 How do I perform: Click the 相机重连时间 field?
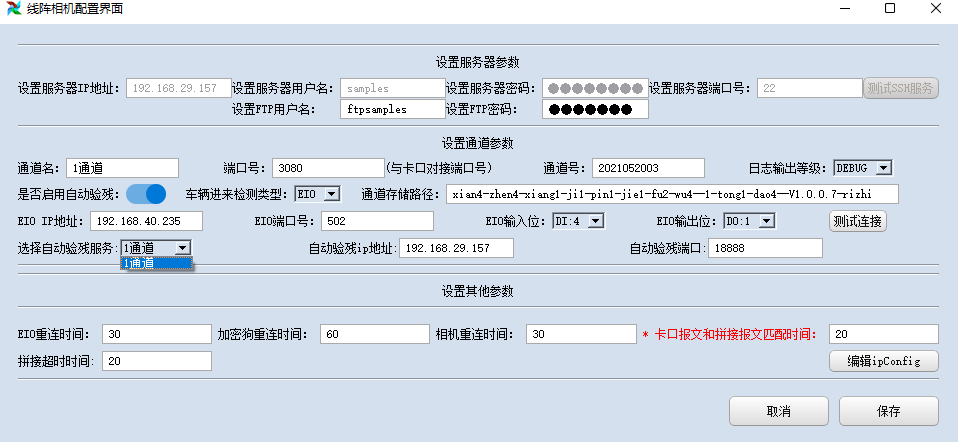point(582,334)
